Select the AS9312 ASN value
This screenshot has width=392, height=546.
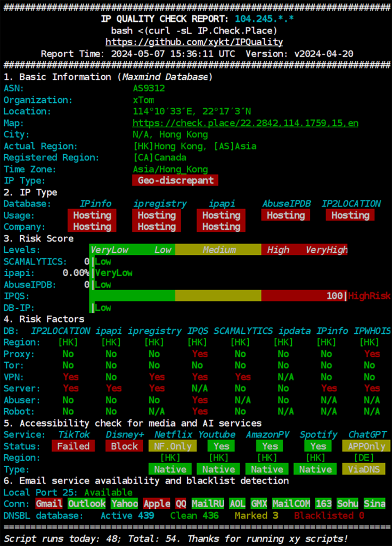tap(149, 89)
